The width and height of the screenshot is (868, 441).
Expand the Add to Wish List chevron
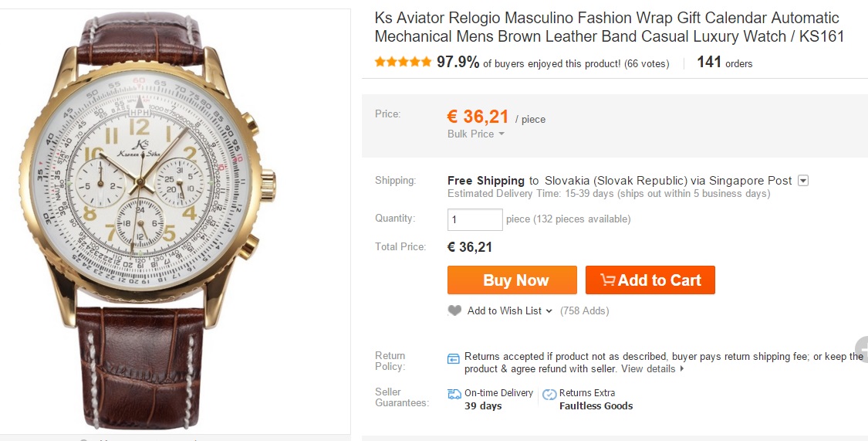(549, 311)
